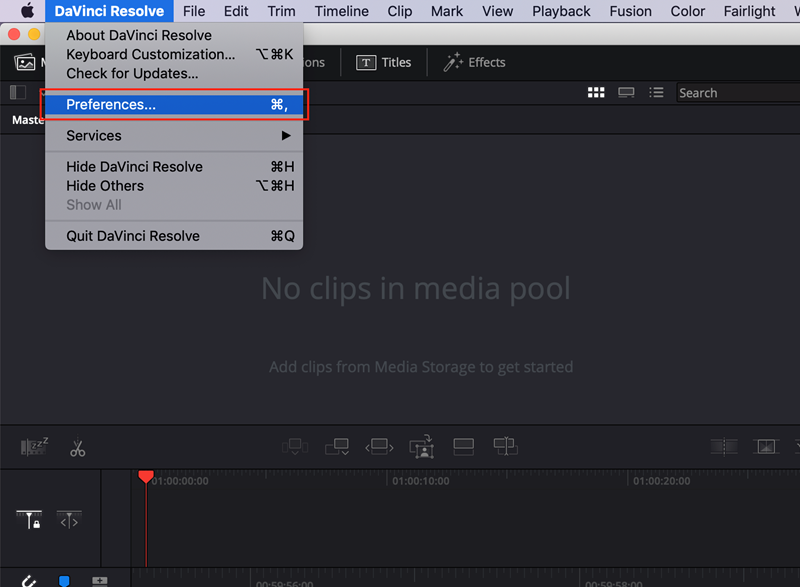Viewport: 800px width, 587px height.
Task: Open the File menu
Action: tap(194, 11)
